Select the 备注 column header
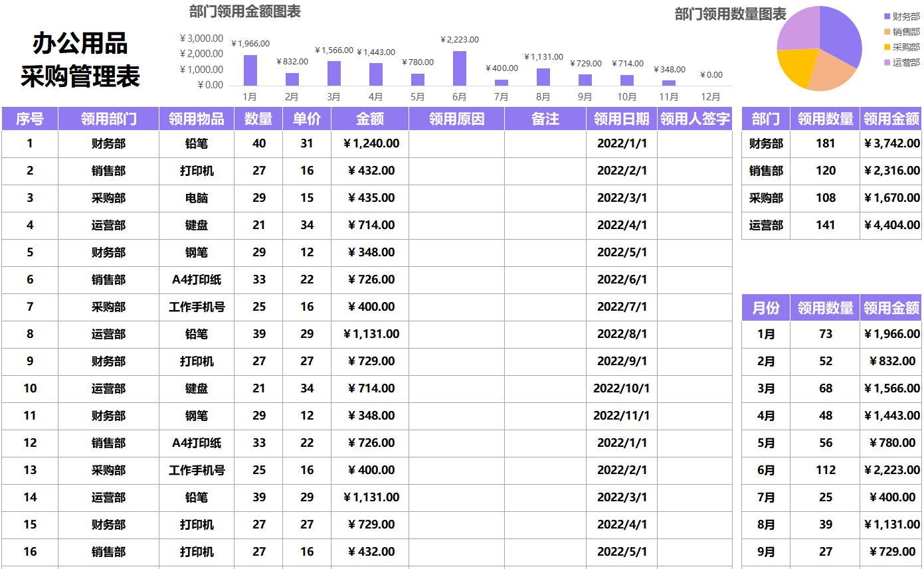Image resolution: width=924 pixels, height=569 pixels. tap(545, 119)
